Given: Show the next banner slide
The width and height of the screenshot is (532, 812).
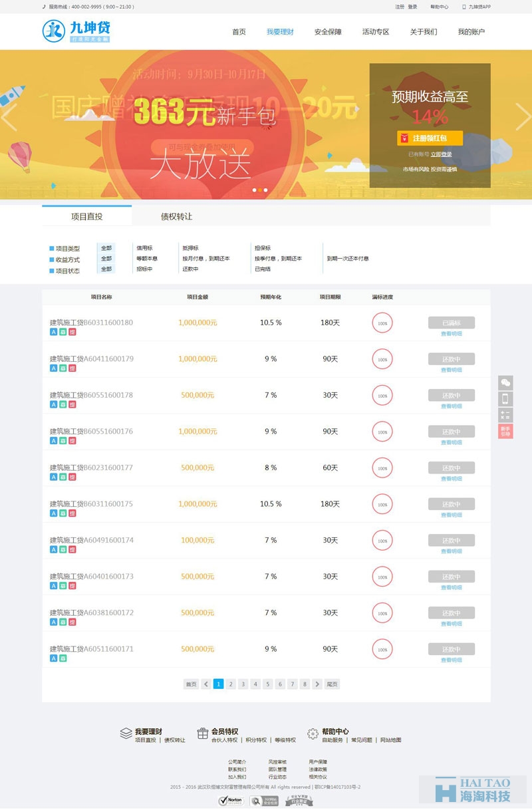Looking at the screenshot, I should click(x=523, y=117).
